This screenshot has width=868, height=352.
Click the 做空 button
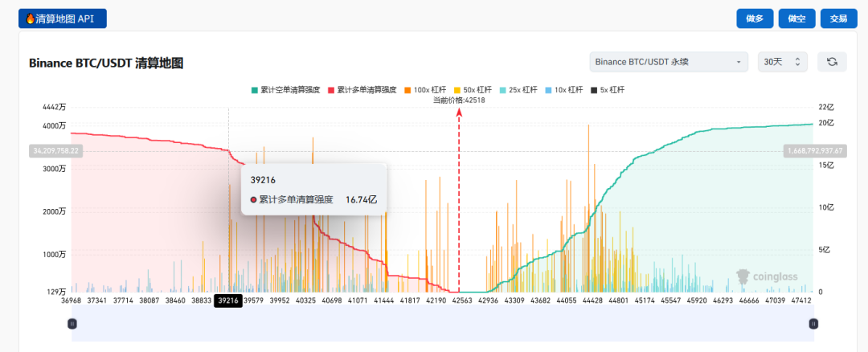click(x=796, y=18)
